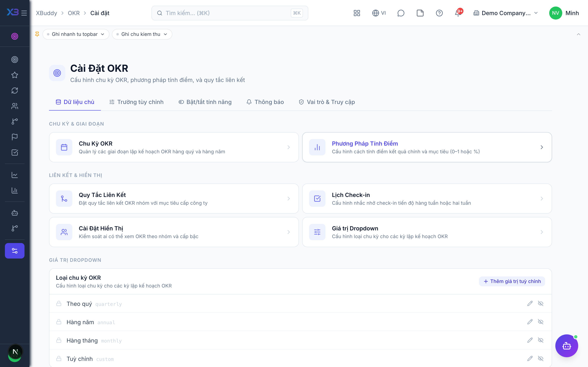Expand the Ghi nhanh tu topbar dropdown
The image size is (588, 367).
click(x=76, y=34)
